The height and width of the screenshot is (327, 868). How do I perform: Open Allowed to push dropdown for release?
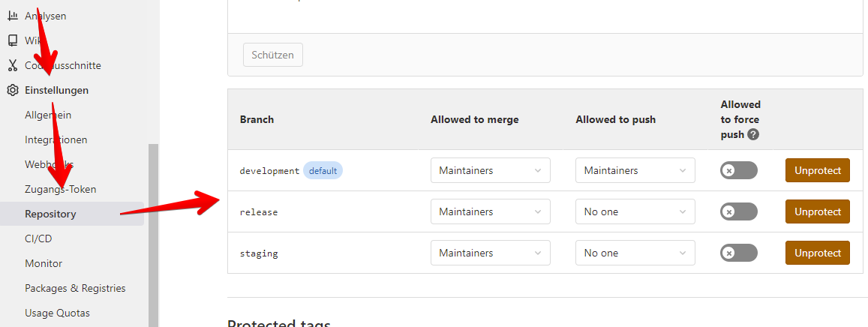635,212
